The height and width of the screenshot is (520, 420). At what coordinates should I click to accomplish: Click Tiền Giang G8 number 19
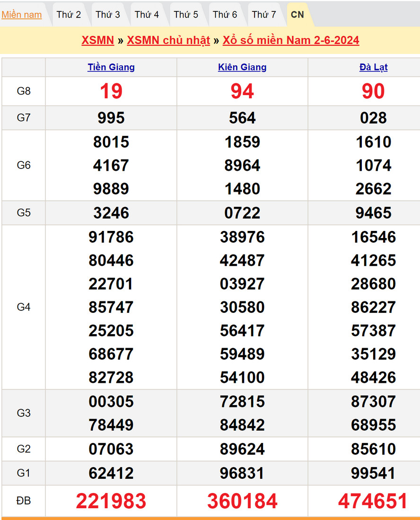[111, 91]
